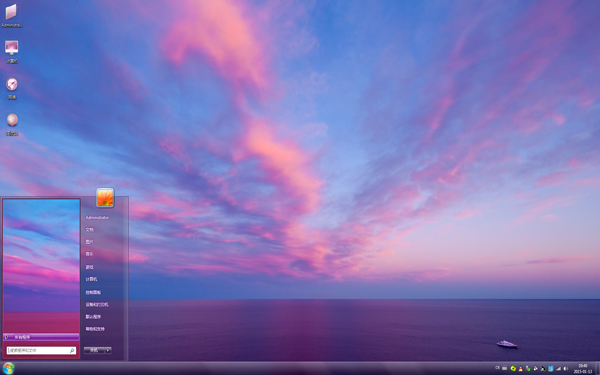Expand the shut down options arrow
The image size is (600, 375).
point(108,350)
